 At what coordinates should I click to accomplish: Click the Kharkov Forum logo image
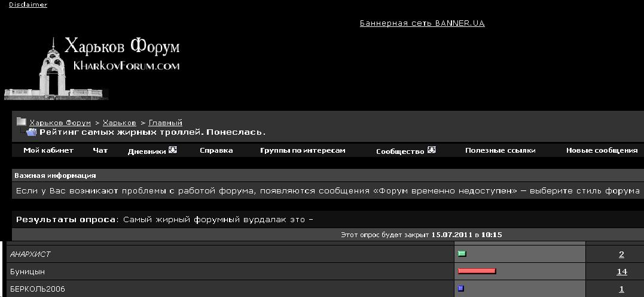(x=93, y=68)
